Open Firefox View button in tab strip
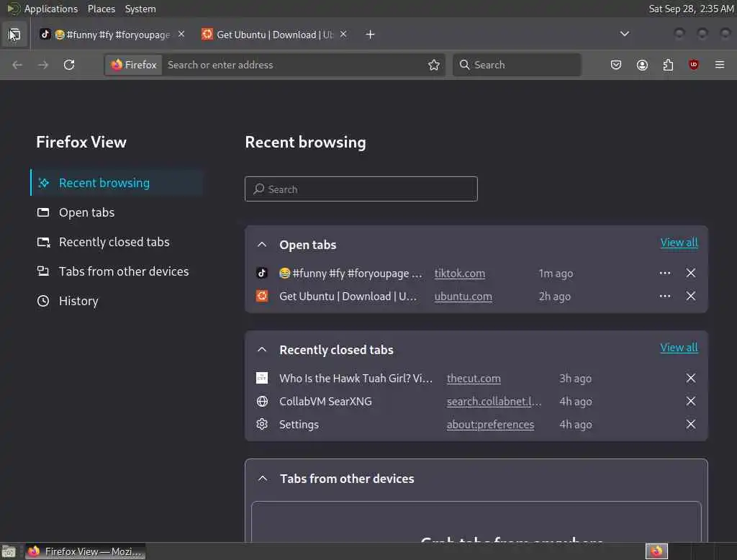Viewport: 737px width, 560px height. [14, 35]
